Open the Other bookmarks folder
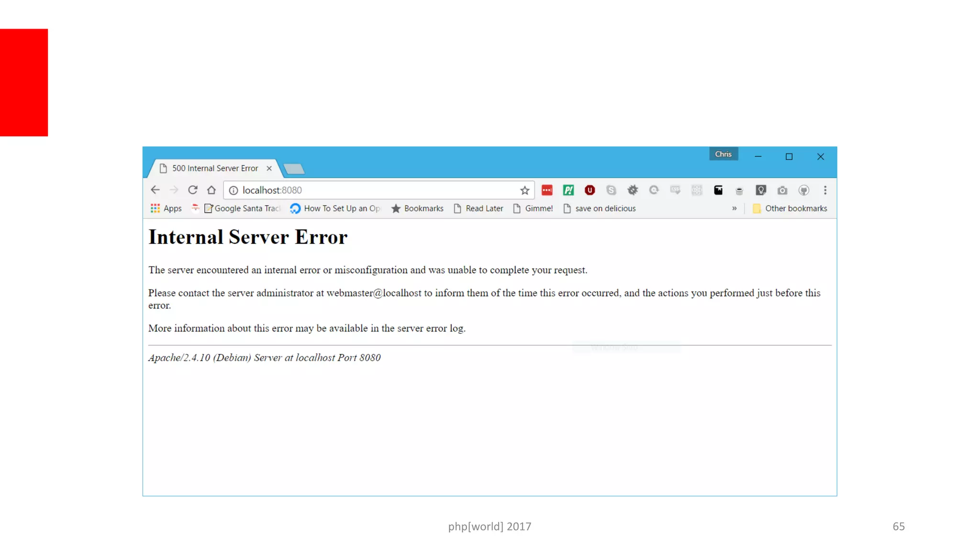This screenshot has height=551, width=980. pos(790,209)
